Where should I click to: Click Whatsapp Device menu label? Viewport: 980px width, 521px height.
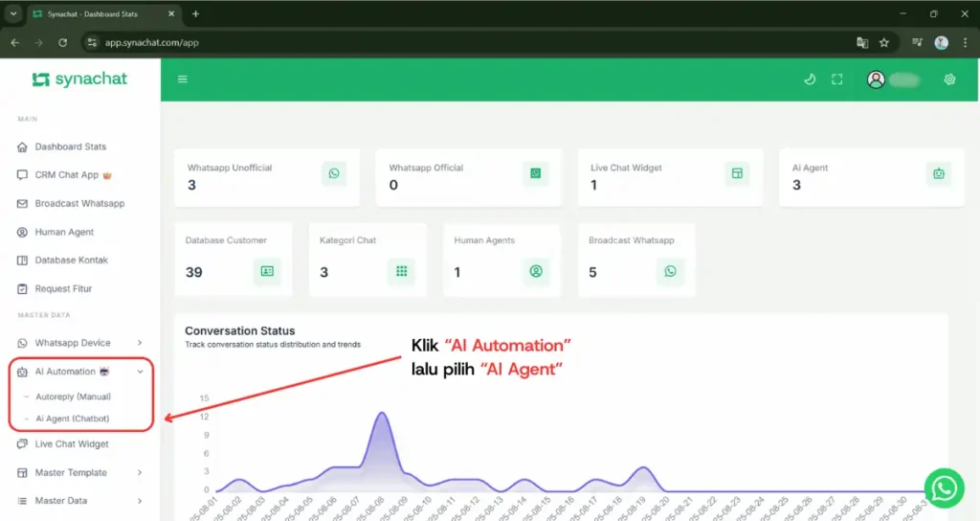pos(73,343)
